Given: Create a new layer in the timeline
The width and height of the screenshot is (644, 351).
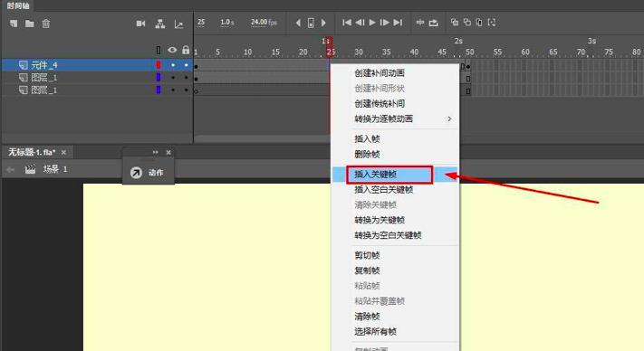Looking at the screenshot, I should (x=14, y=24).
